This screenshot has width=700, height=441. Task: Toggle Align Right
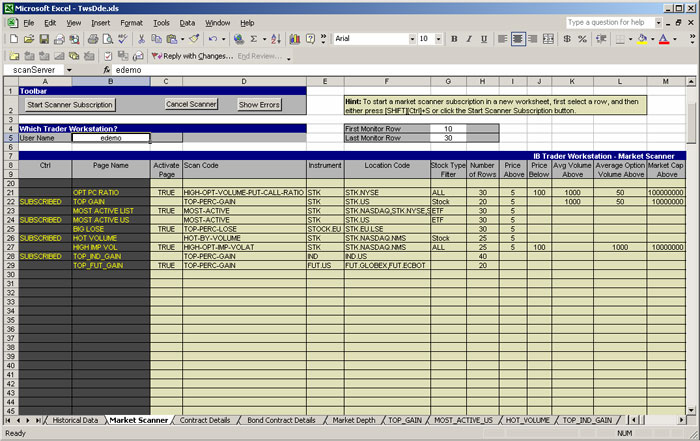pyautogui.click(x=533, y=39)
